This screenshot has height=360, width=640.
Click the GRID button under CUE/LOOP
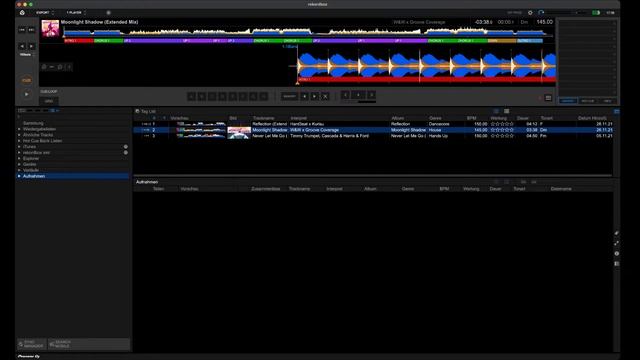(x=49, y=101)
